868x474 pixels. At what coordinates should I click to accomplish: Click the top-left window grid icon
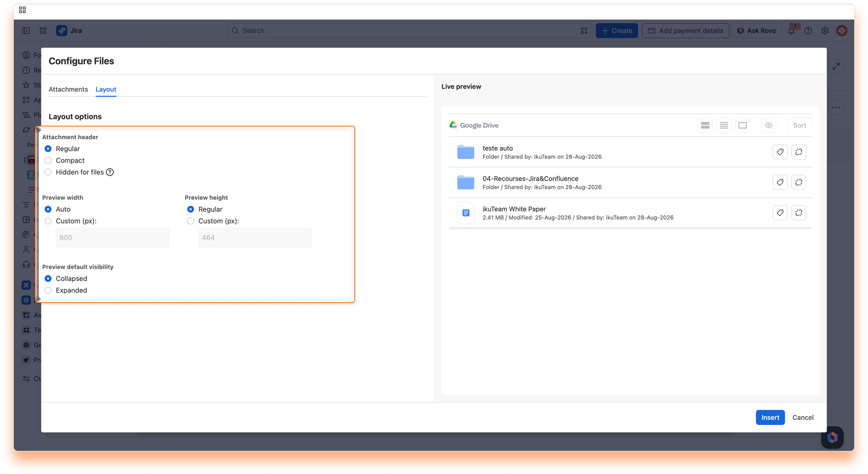pos(22,10)
